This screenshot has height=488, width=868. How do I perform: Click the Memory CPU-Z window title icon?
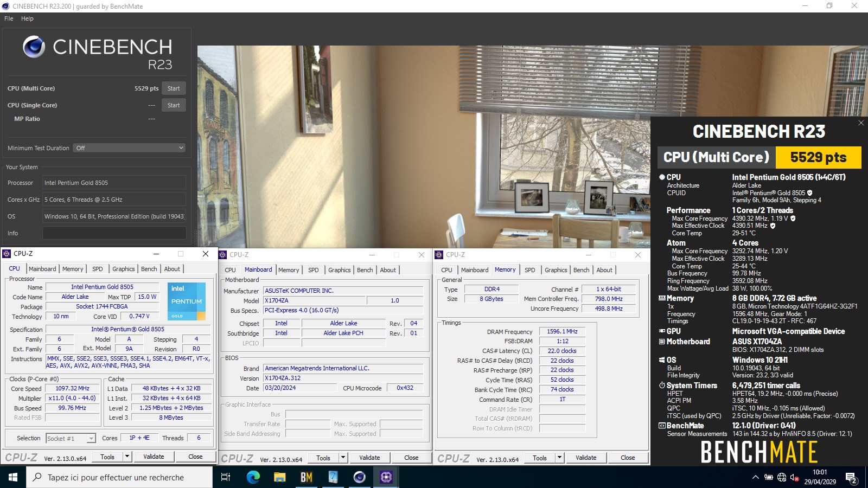tap(439, 254)
